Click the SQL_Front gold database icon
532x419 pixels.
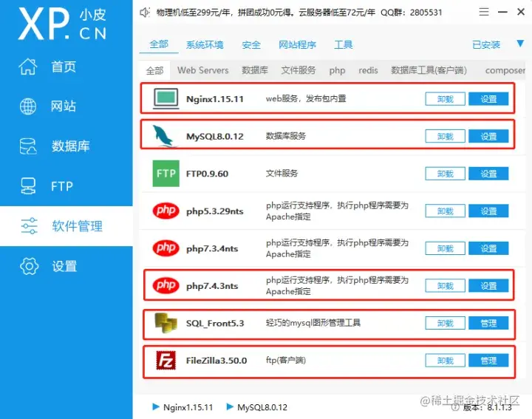tap(166, 323)
